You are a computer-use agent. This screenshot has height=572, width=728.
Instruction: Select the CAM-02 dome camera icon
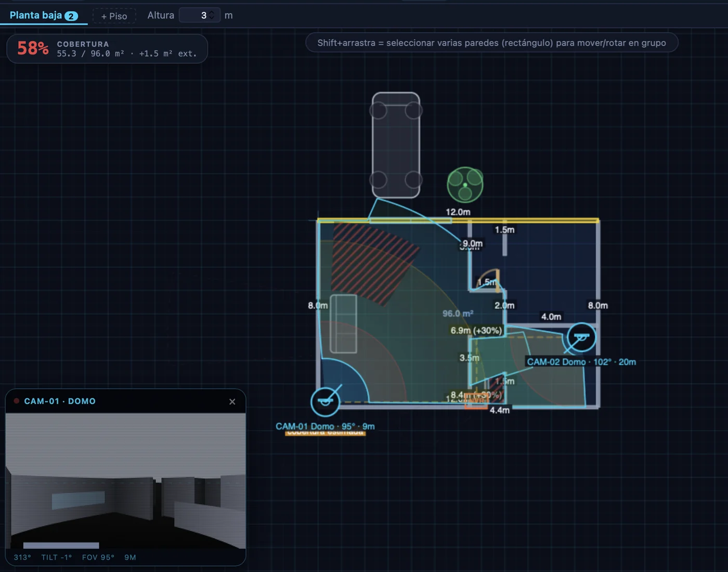[581, 337]
